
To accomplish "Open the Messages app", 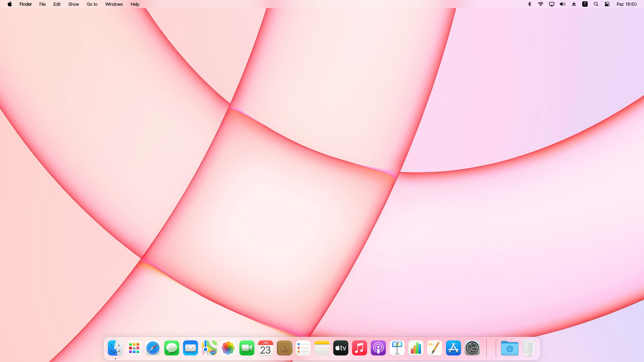I will tap(172, 348).
